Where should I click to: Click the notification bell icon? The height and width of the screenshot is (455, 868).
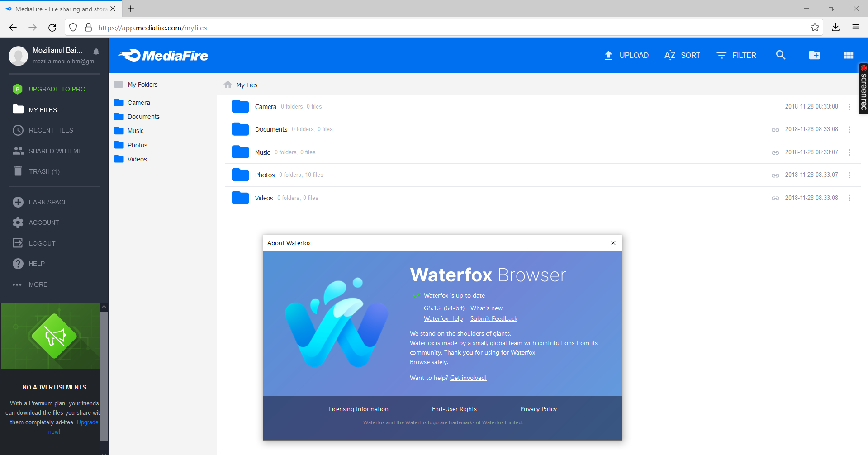[95, 51]
